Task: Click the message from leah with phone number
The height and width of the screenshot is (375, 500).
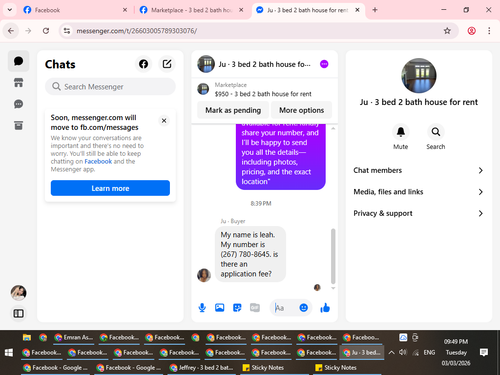Action: 250,254
